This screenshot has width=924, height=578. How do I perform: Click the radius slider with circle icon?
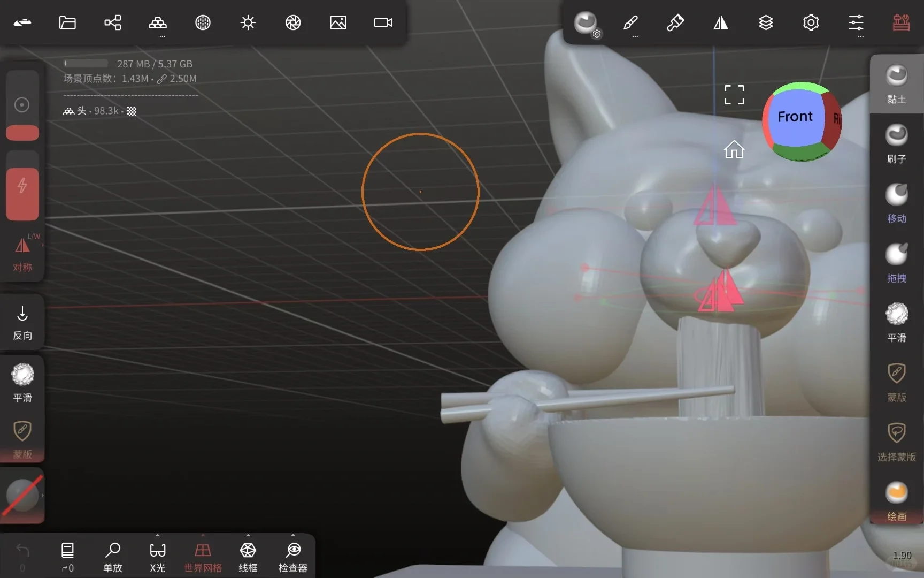tap(22, 105)
